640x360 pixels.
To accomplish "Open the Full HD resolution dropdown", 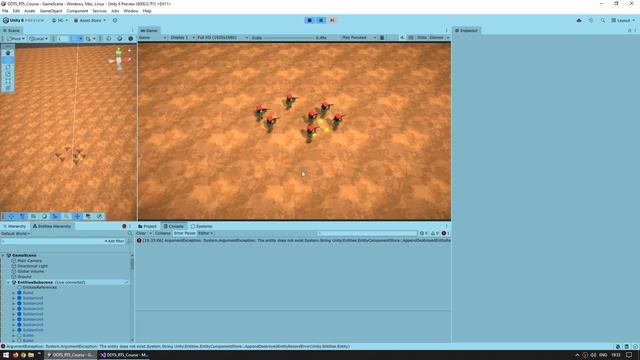I will 222,38.
